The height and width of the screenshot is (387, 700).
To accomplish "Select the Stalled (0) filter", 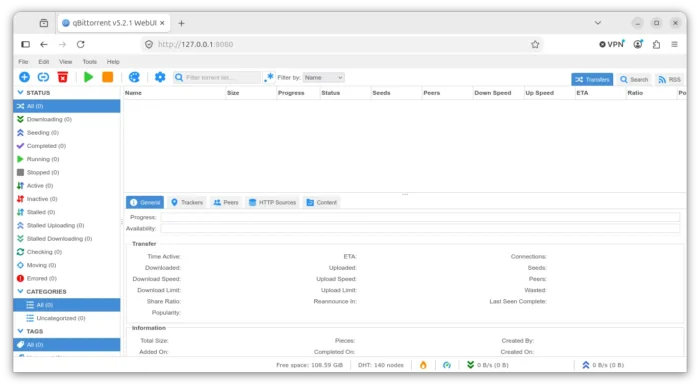I will click(x=67, y=212).
